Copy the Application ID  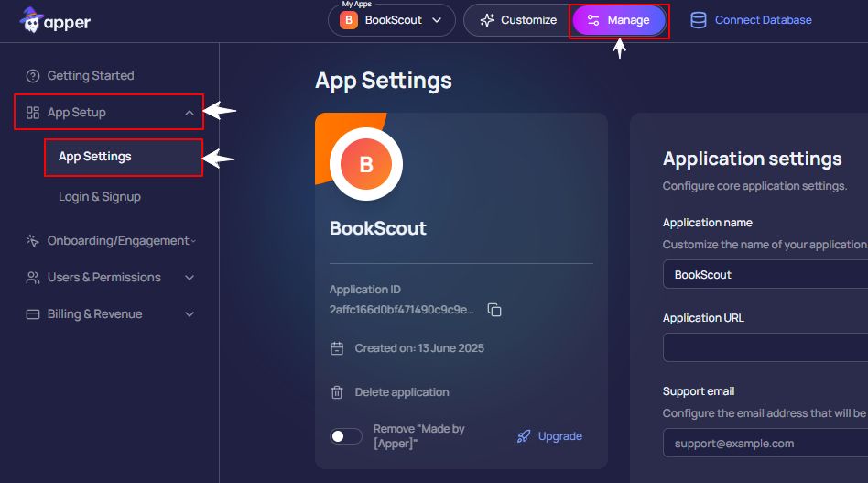coord(494,310)
